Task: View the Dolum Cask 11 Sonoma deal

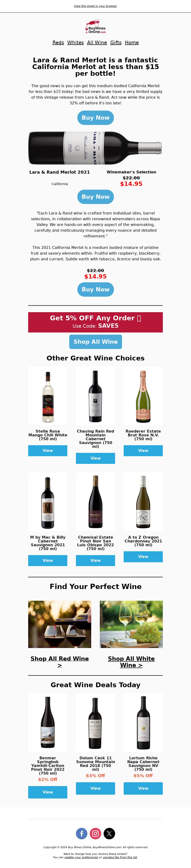Action: tap(95, 788)
